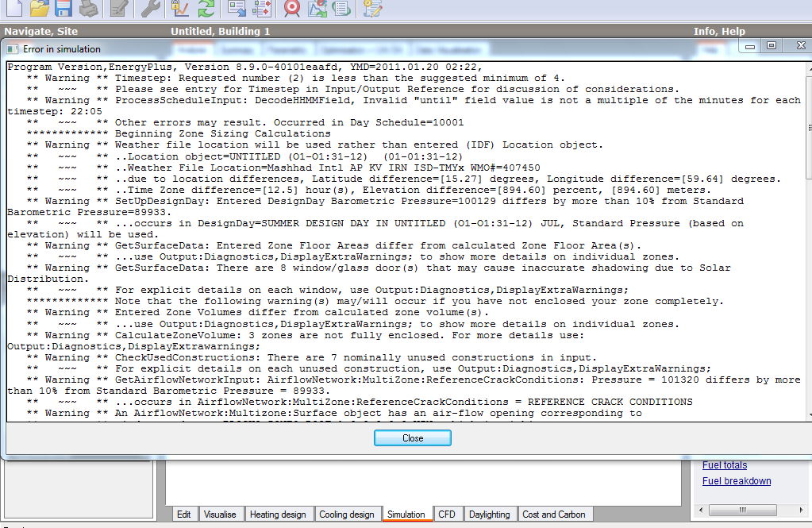812x528 pixels.
Task: Click the greyed-out printer icon
Action: (89, 7)
